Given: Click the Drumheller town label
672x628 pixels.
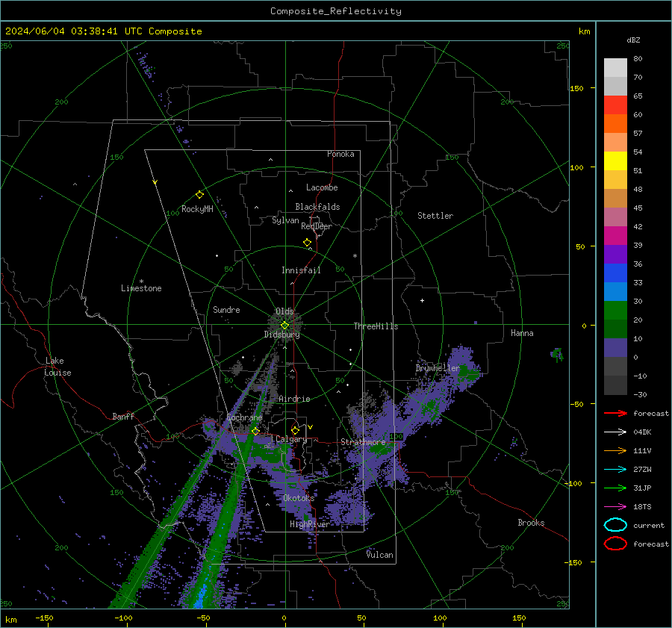Looking at the screenshot, I should click(438, 368).
